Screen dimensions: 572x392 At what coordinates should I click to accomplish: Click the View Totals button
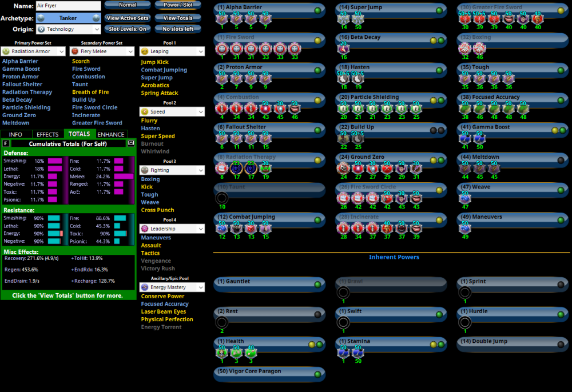point(177,18)
